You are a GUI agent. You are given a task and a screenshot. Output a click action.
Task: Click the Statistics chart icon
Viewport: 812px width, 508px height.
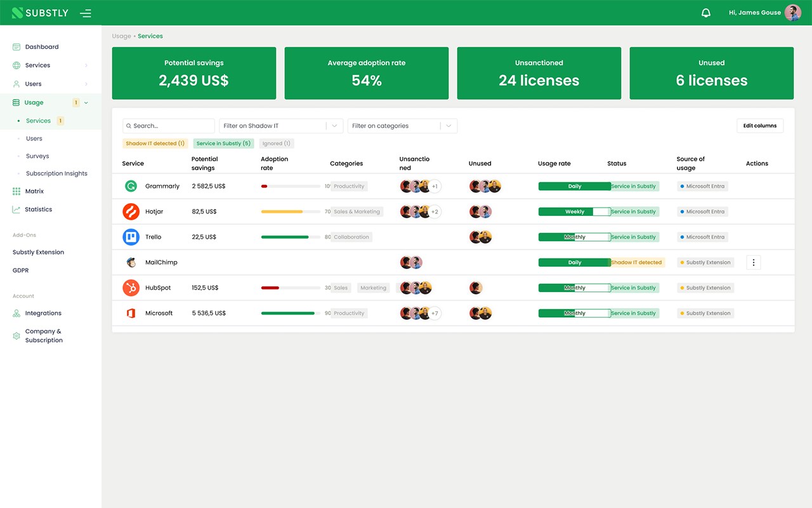coord(16,210)
